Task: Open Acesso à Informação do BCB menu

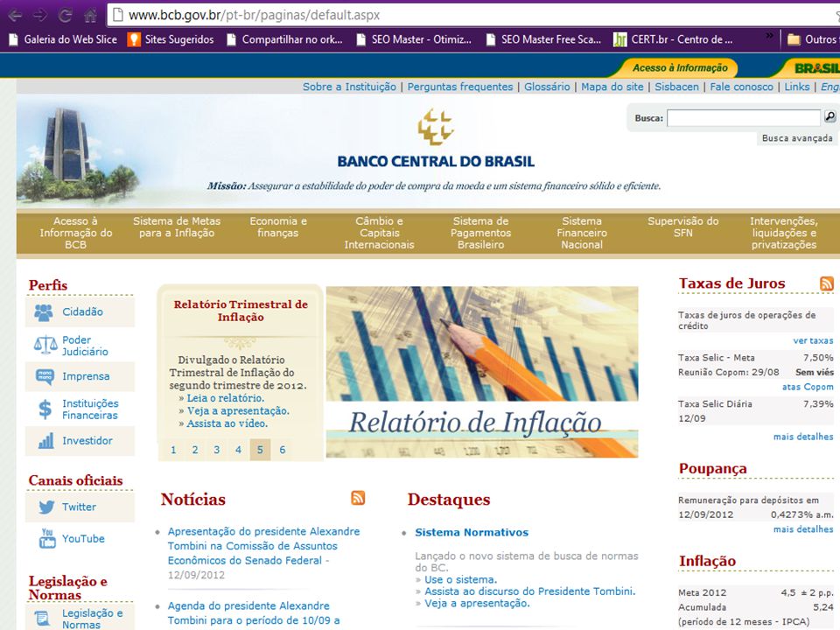Action: click(x=75, y=233)
